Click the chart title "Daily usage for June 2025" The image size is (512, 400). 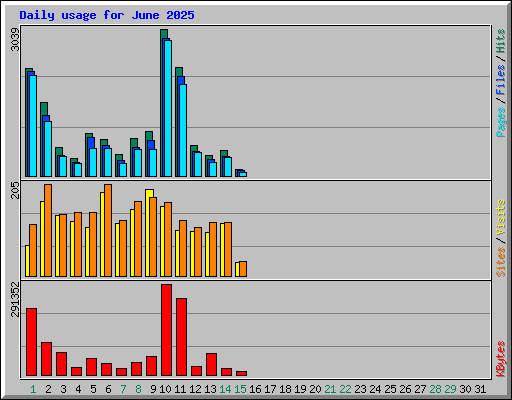coord(107,15)
